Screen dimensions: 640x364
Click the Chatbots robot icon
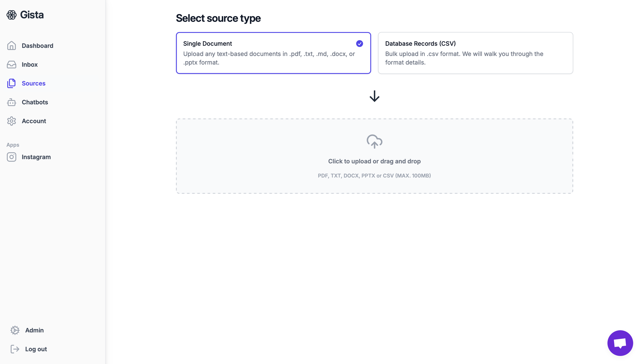(12, 102)
